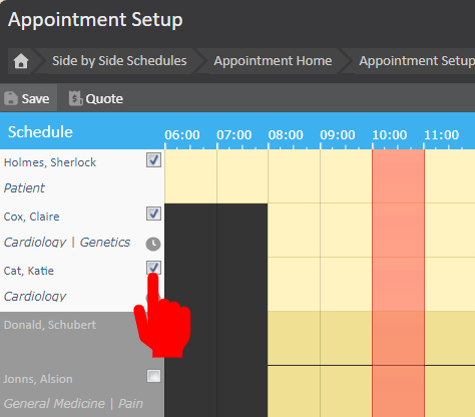Click Cat, Katie 11:00 time slot
Image resolution: width=475 pixels, height=417 pixels.
(x=450, y=284)
